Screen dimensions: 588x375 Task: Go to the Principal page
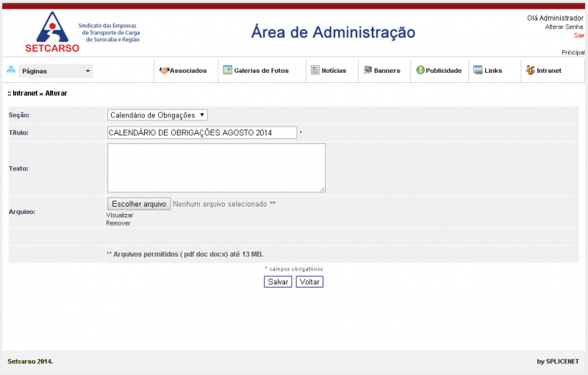[573, 52]
